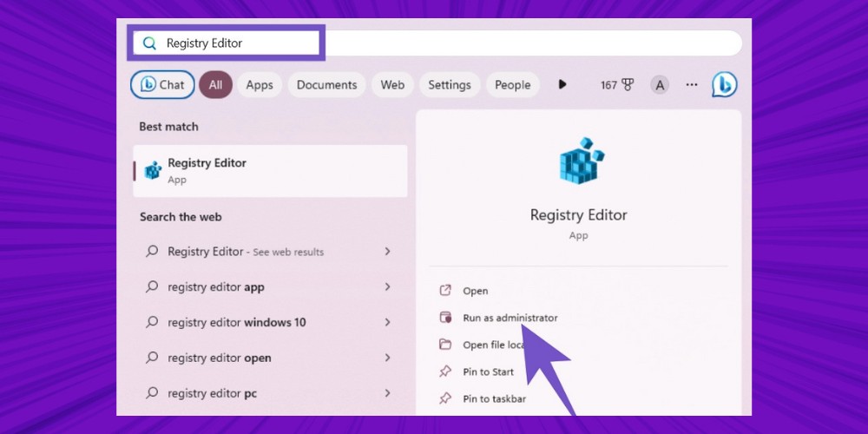Switch to the Web filter tab

392,85
